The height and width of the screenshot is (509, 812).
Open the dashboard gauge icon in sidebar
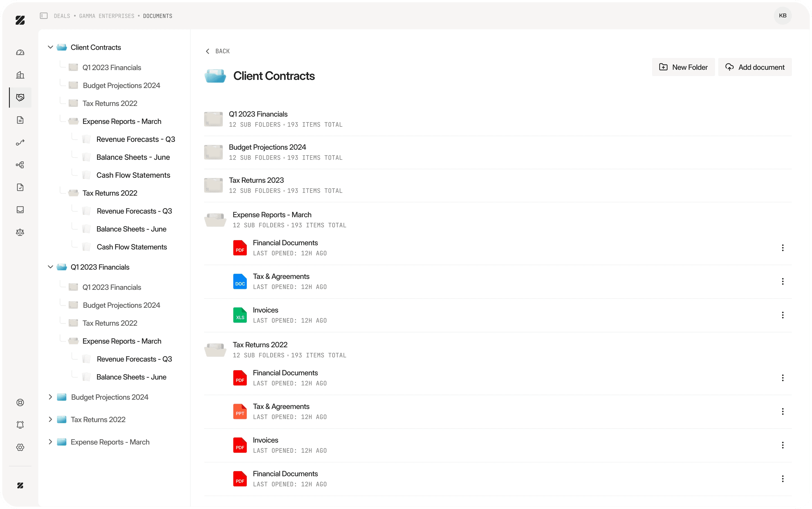(20, 52)
